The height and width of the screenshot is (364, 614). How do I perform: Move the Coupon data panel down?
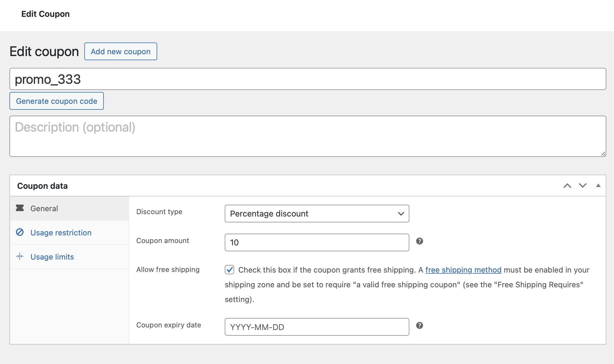click(x=582, y=186)
